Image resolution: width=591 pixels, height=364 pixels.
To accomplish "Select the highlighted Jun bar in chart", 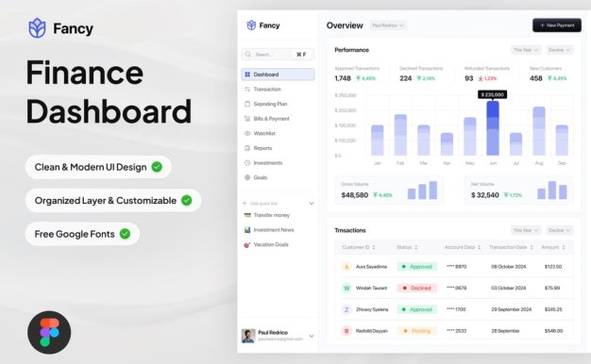I will point(493,128).
